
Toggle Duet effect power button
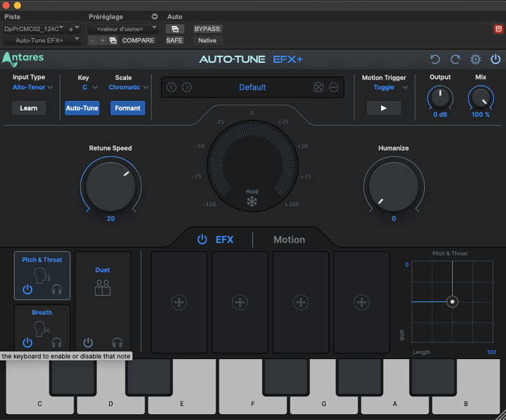(88, 343)
